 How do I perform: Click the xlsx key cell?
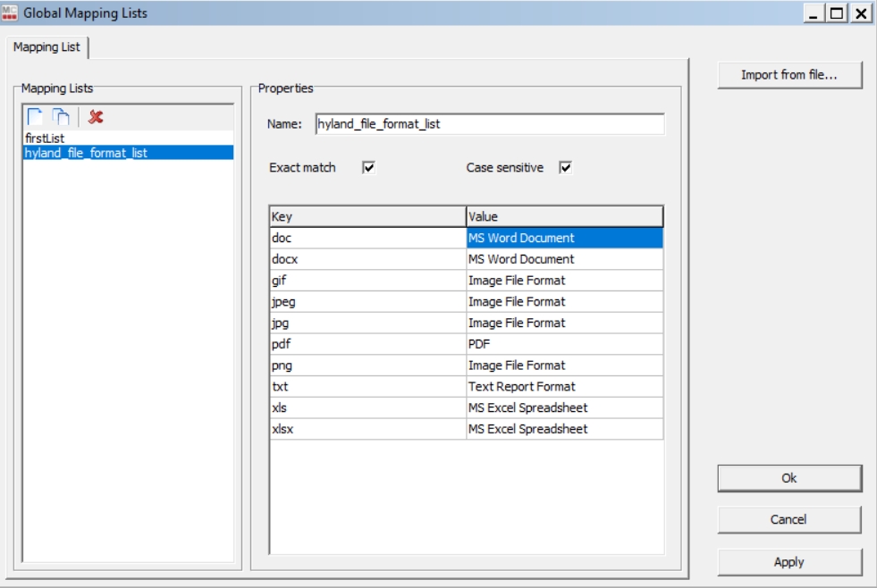pos(367,429)
